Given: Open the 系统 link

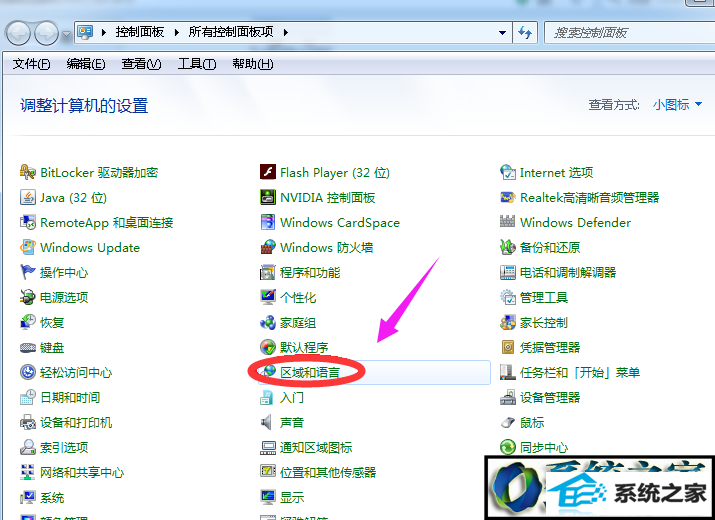Looking at the screenshot, I should point(52,497).
